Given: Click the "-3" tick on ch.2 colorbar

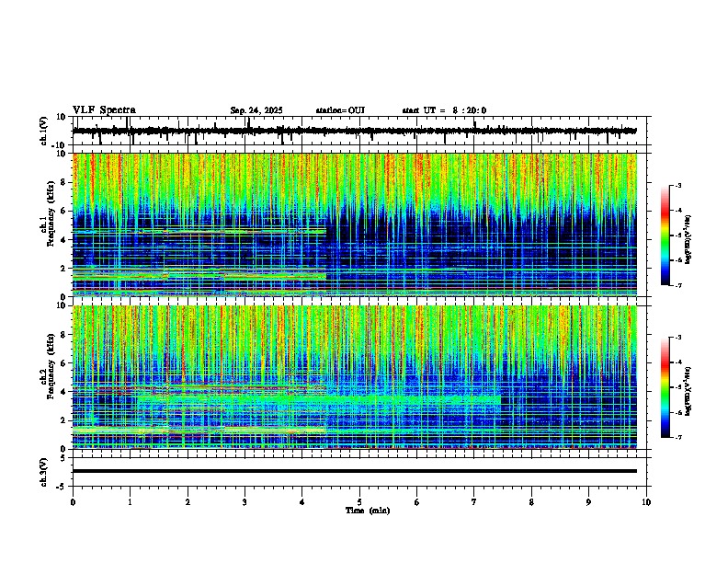Looking at the screenshot, I should [x=677, y=338].
